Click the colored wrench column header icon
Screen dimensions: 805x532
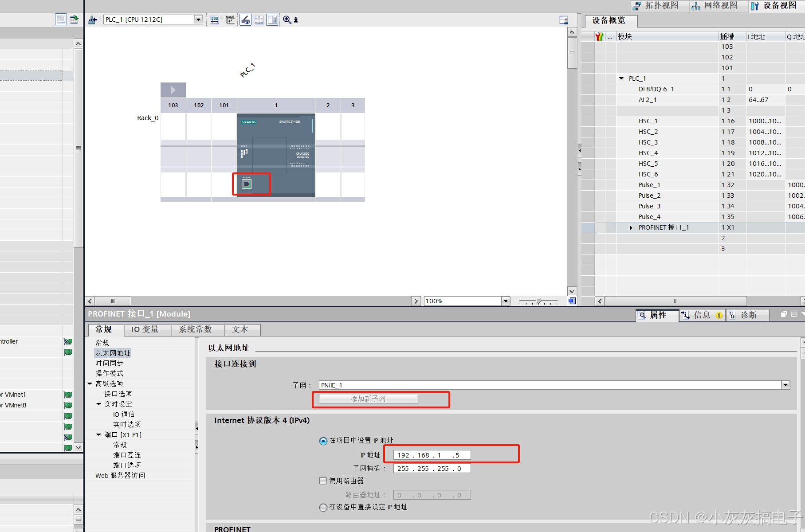coord(600,36)
